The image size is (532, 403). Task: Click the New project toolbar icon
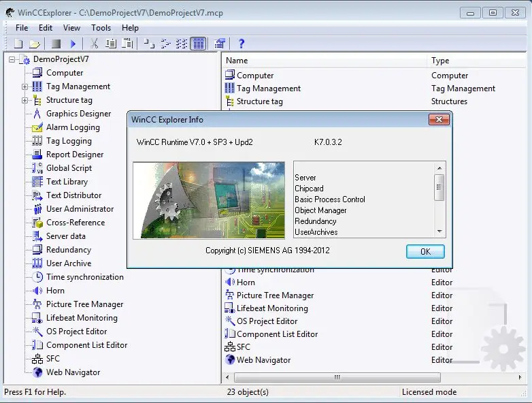pos(18,44)
